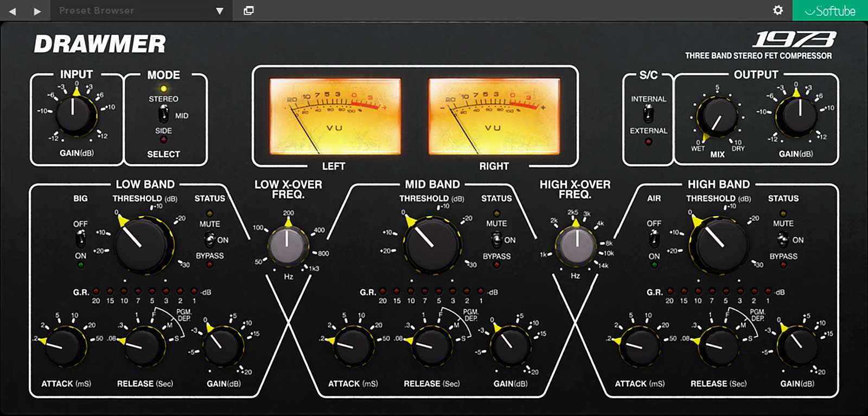Click the previous preset arrow
This screenshot has width=868, height=416.
click(x=12, y=11)
